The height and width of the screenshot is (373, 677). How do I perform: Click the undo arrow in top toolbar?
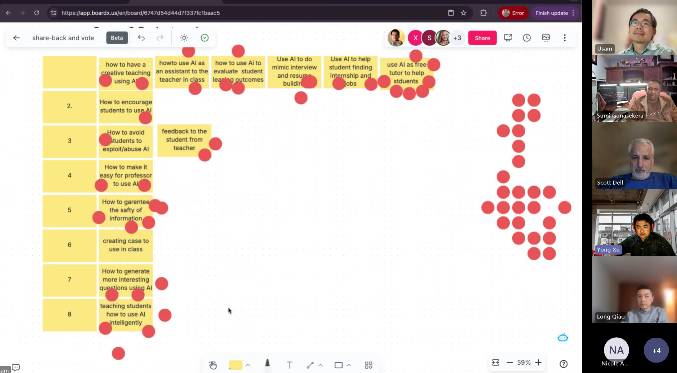[x=141, y=38]
